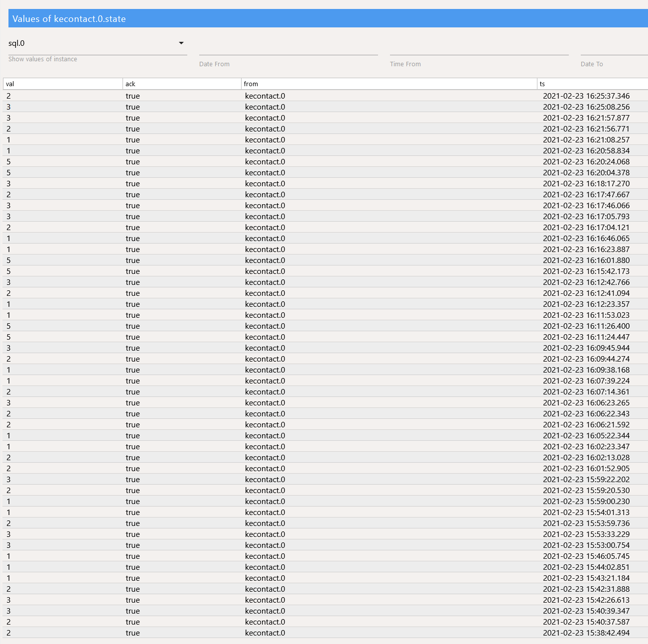Select timestamp 2021-02-23 15:59:20.530
The width and height of the screenshot is (648, 644).
tap(586, 491)
